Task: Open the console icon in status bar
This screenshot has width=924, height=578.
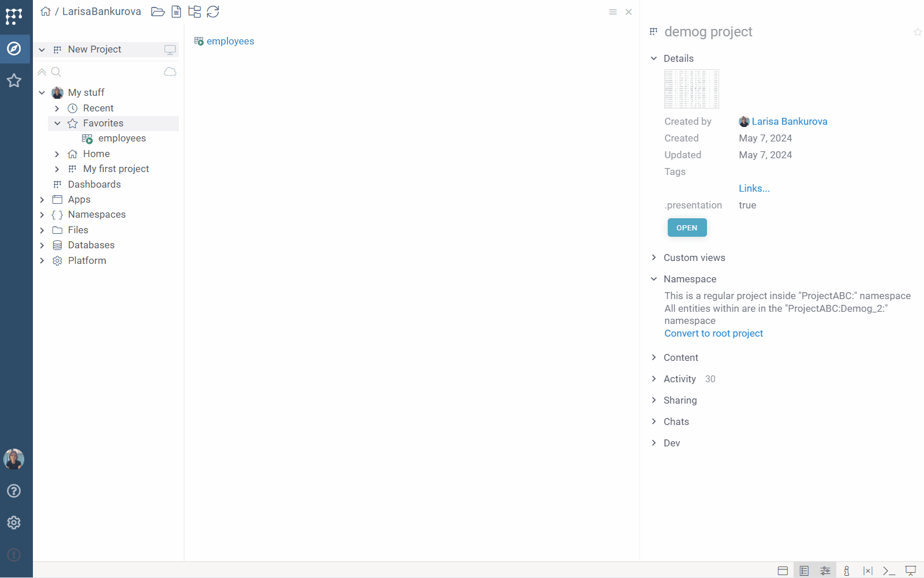Action: [889, 570]
